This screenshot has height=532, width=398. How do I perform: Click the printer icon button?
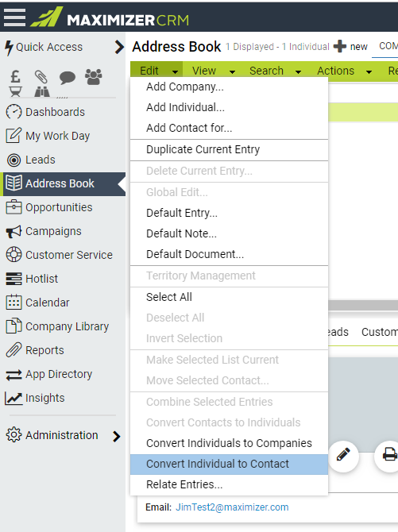(x=388, y=455)
